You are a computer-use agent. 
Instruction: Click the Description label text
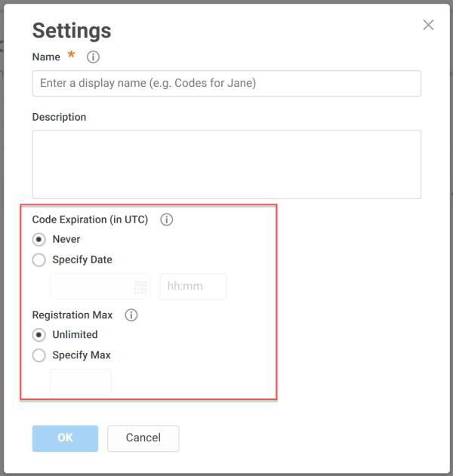point(59,117)
